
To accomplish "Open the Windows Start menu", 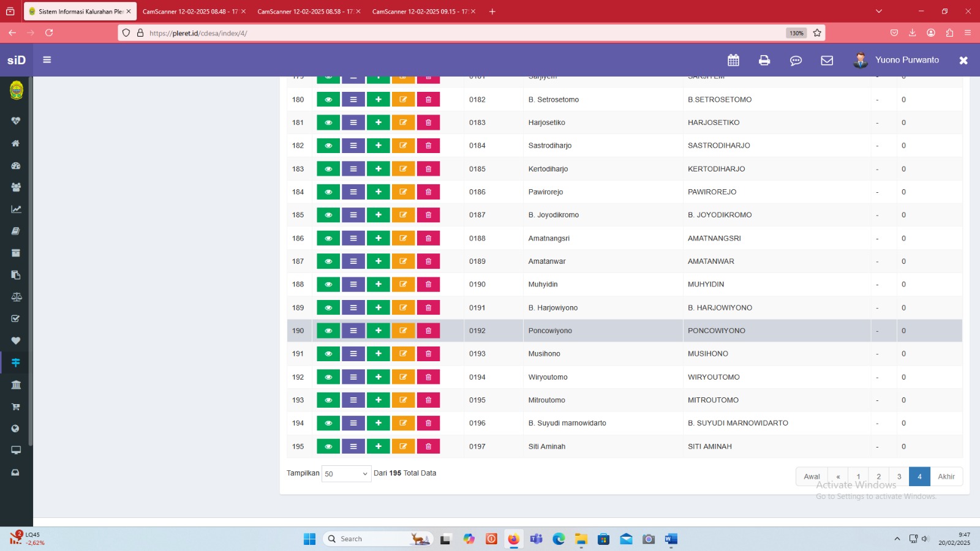I will (x=309, y=539).
